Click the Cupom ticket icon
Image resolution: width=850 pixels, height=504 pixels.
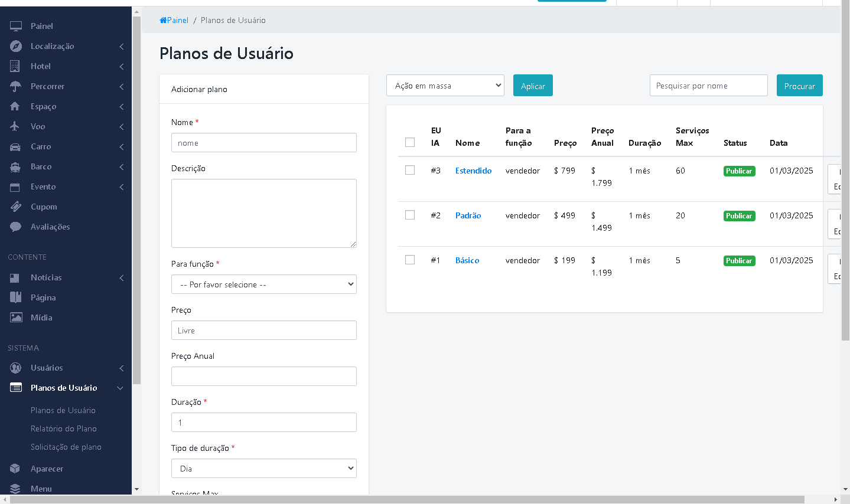click(16, 207)
